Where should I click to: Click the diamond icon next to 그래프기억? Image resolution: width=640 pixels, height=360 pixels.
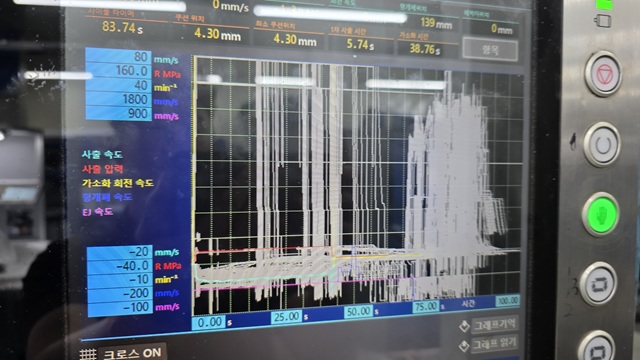464,327
